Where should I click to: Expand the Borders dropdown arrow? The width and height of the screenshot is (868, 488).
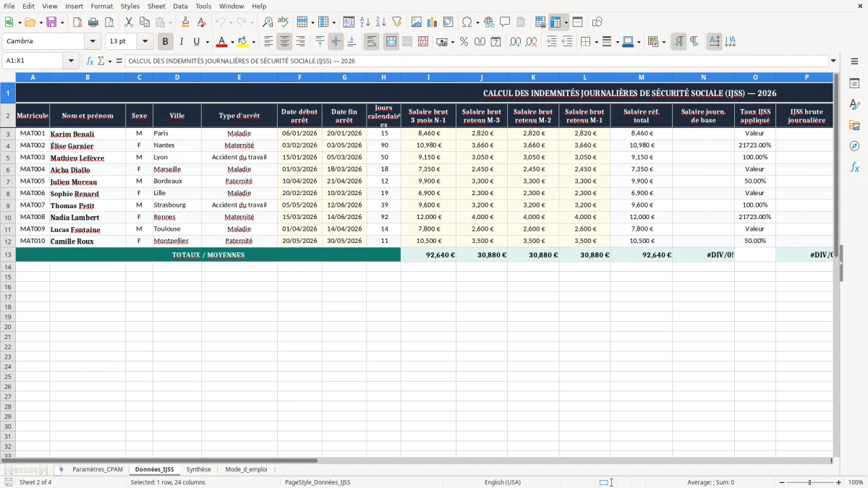click(596, 42)
